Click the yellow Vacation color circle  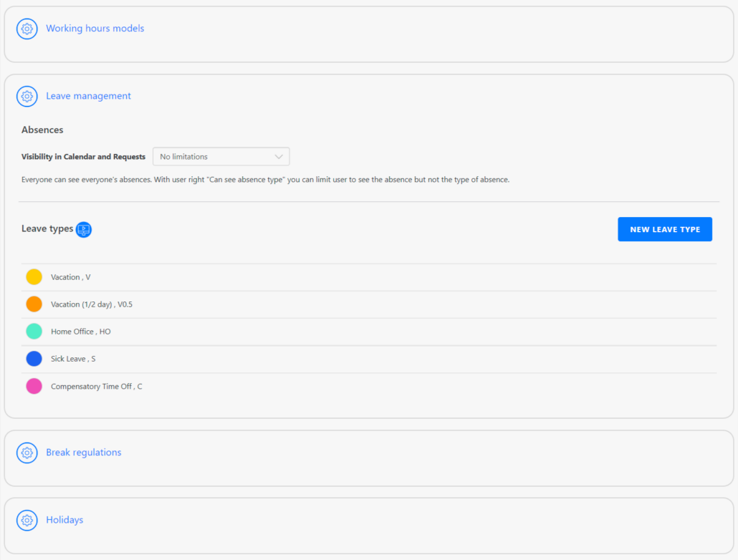(34, 277)
